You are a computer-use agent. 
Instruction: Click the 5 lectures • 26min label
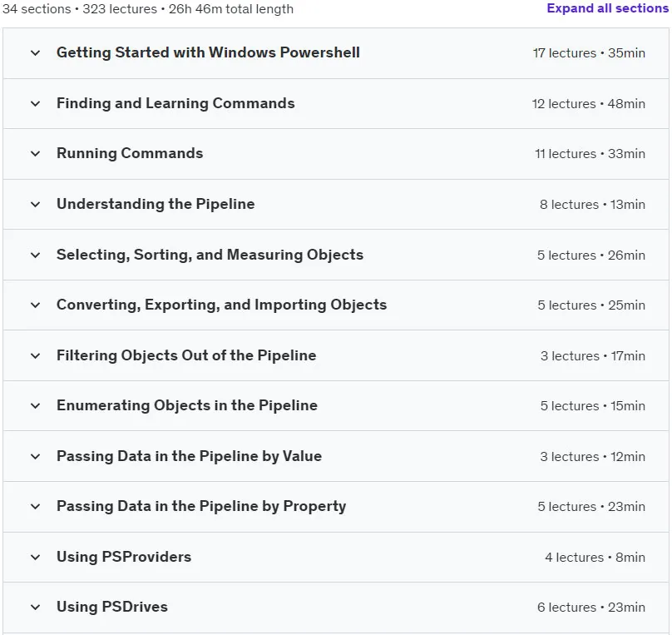(591, 255)
